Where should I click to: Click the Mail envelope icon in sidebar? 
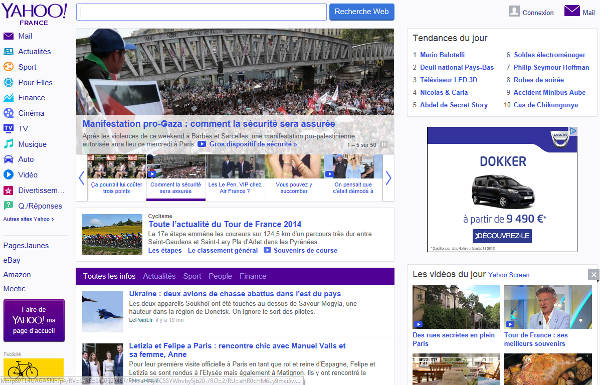tap(8, 36)
